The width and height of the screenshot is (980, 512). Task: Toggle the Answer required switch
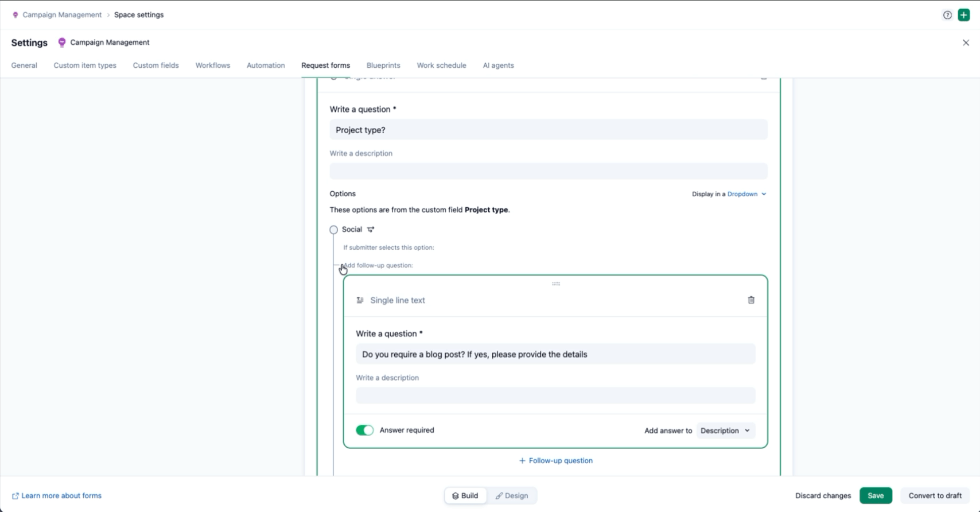pos(364,430)
